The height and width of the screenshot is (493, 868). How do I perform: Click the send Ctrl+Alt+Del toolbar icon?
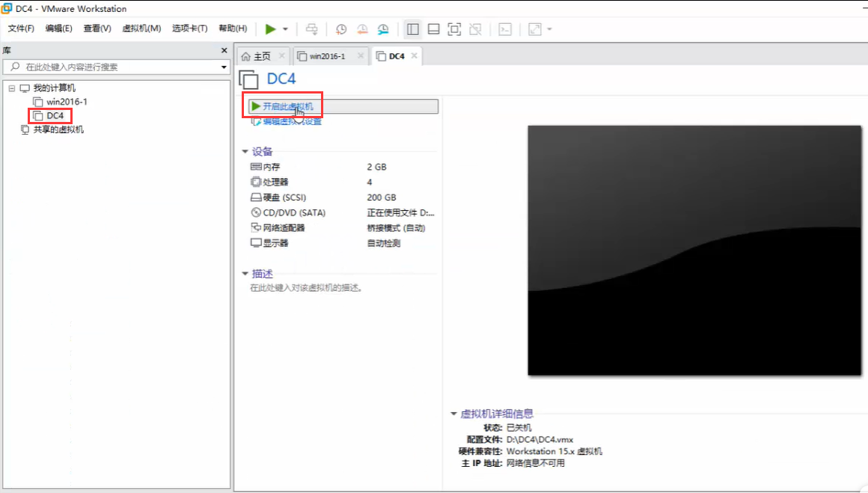click(312, 28)
